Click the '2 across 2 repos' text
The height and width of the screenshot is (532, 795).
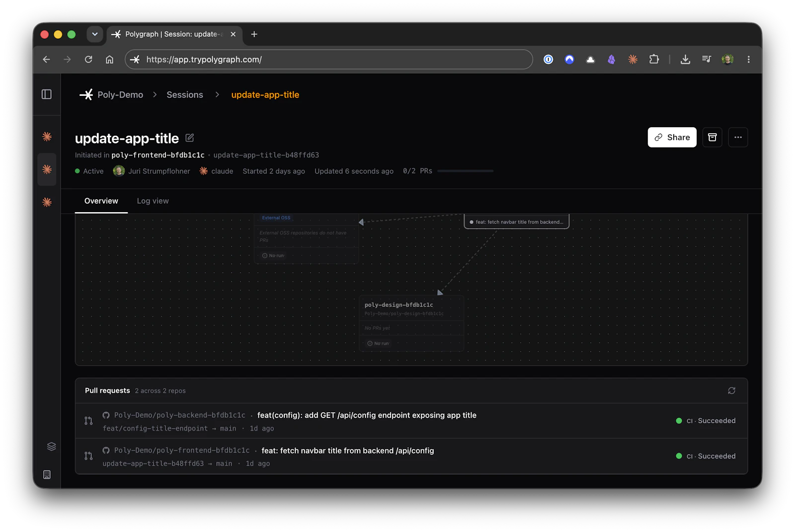(x=160, y=391)
